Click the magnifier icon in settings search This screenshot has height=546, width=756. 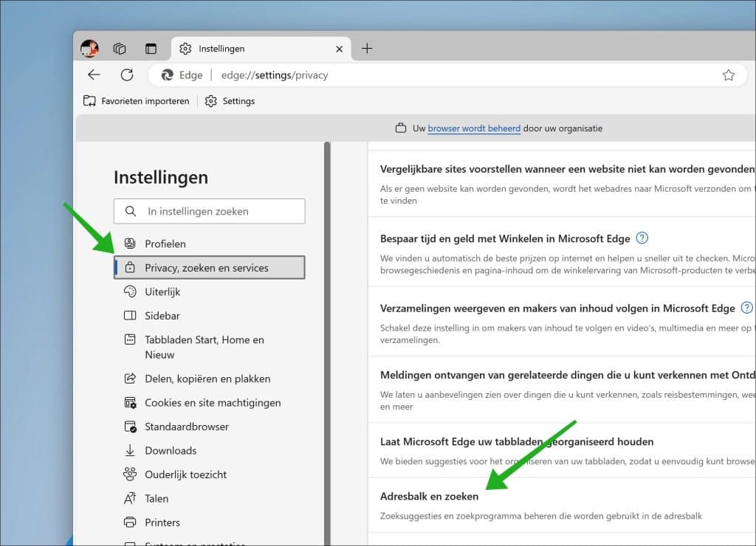click(x=131, y=211)
